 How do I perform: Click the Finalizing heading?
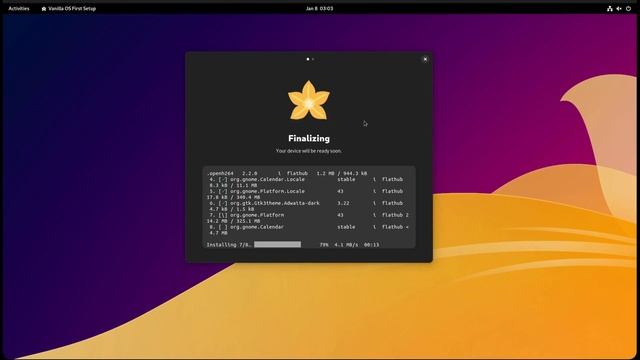tap(309, 138)
